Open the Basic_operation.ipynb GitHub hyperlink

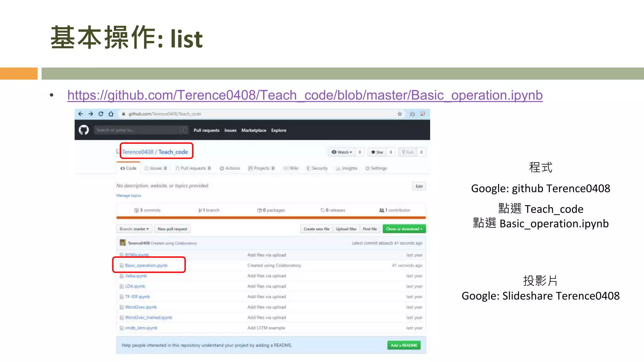pos(305,95)
